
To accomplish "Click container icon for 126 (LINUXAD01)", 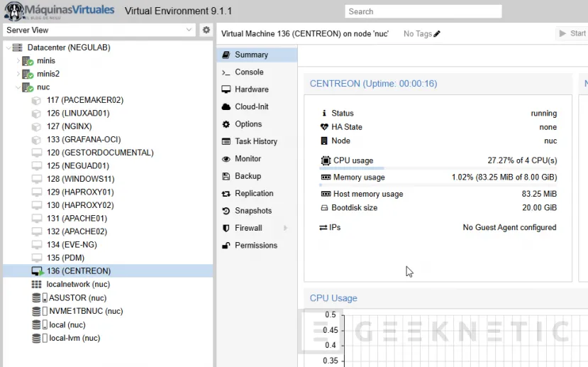I will [x=36, y=114].
